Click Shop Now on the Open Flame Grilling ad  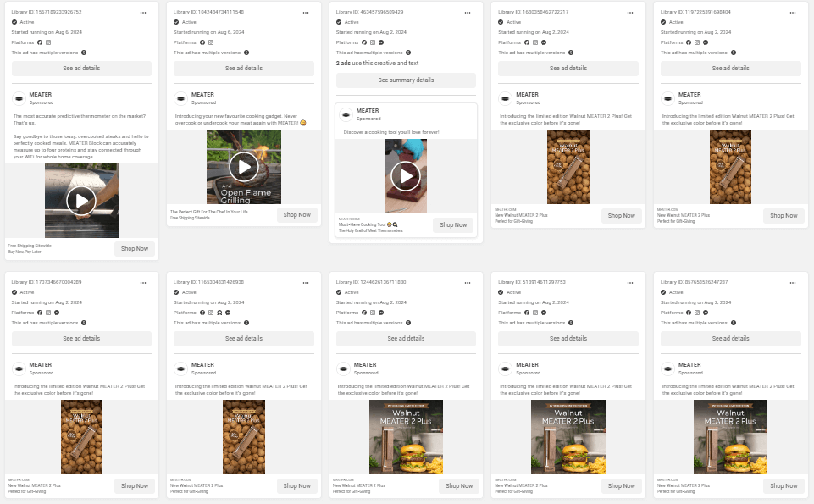click(x=297, y=215)
